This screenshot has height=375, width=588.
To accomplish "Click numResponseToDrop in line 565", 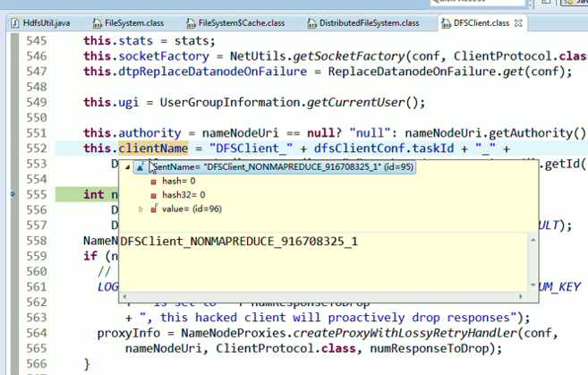I will pos(430,348).
